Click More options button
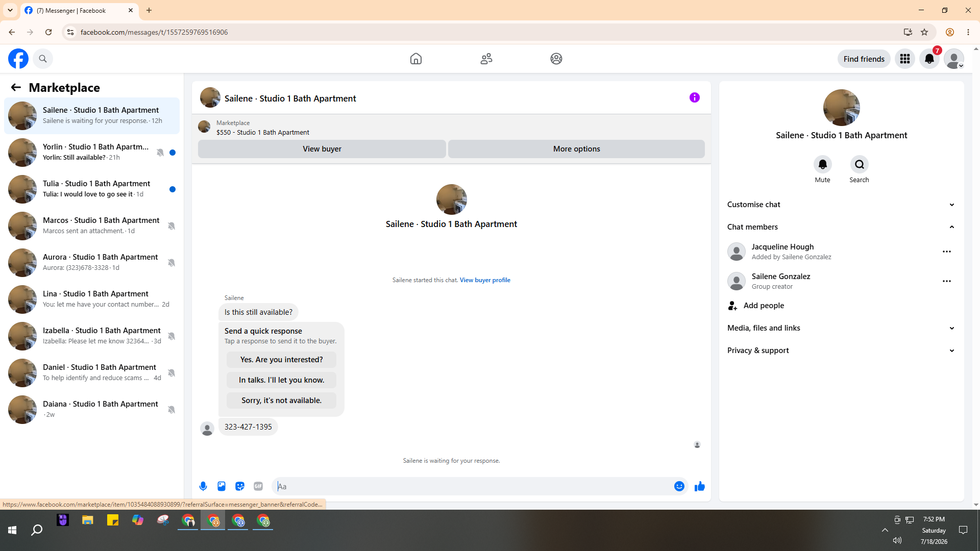 point(577,149)
